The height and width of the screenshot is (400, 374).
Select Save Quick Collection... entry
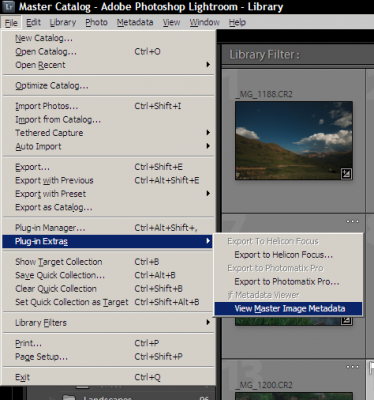coord(109,275)
